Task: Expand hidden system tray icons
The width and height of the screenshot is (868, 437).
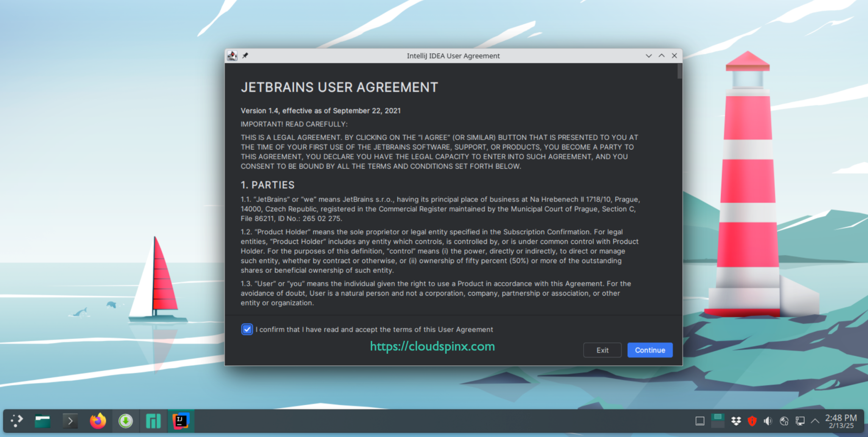Action: [815, 421]
